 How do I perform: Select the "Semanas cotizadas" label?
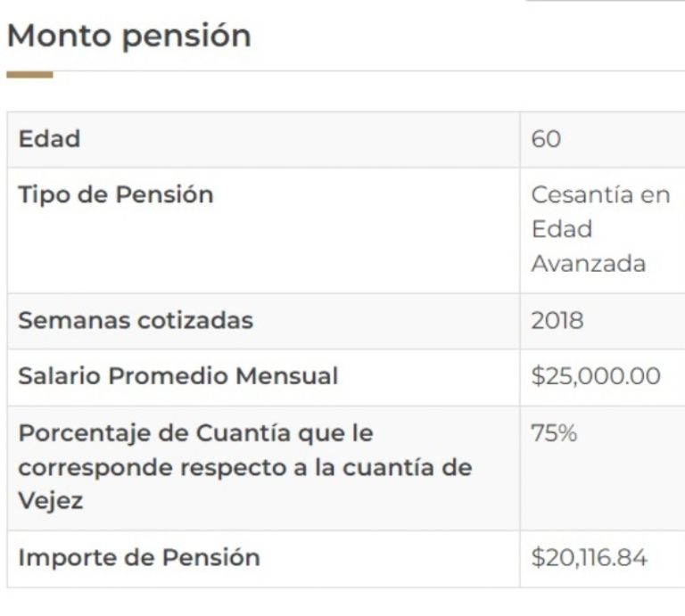[x=136, y=321]
